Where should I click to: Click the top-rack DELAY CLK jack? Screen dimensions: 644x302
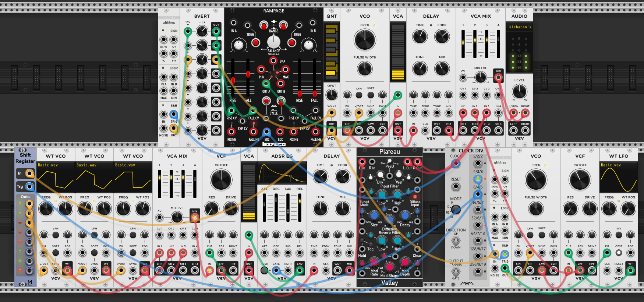pos(425,130)
